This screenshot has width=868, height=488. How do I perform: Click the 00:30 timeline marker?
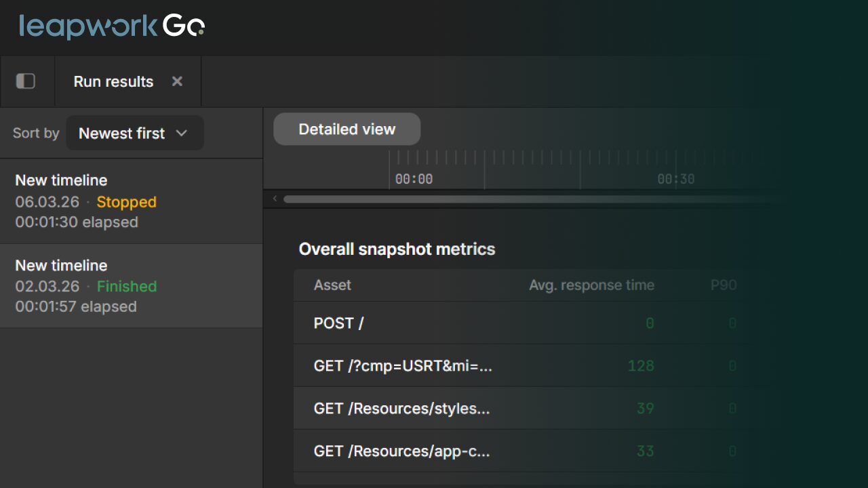676,179
